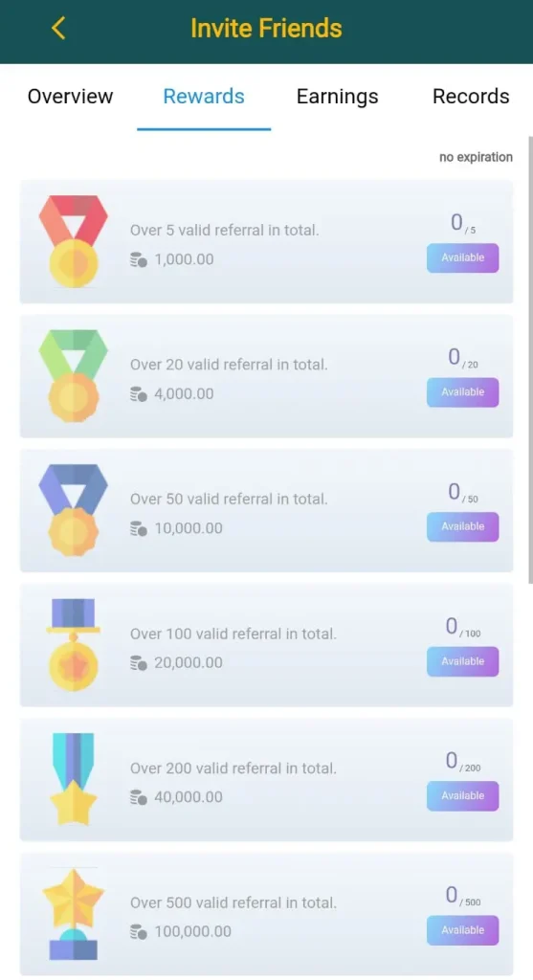
Task: Click the coin icon beside 100,000.00
Action: 138,931
